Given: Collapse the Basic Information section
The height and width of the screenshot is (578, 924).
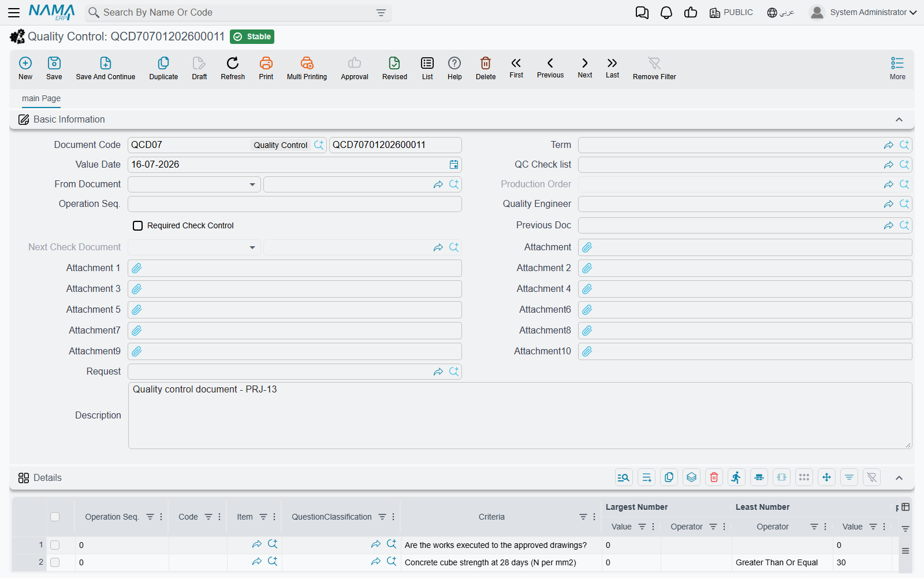Looking at the screenshot, I should [899, 120].
